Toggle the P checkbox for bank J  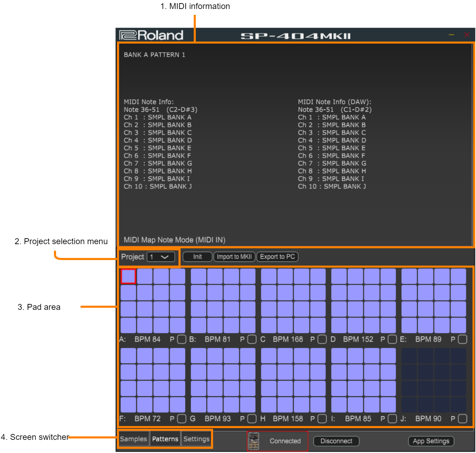coord(463,419)
